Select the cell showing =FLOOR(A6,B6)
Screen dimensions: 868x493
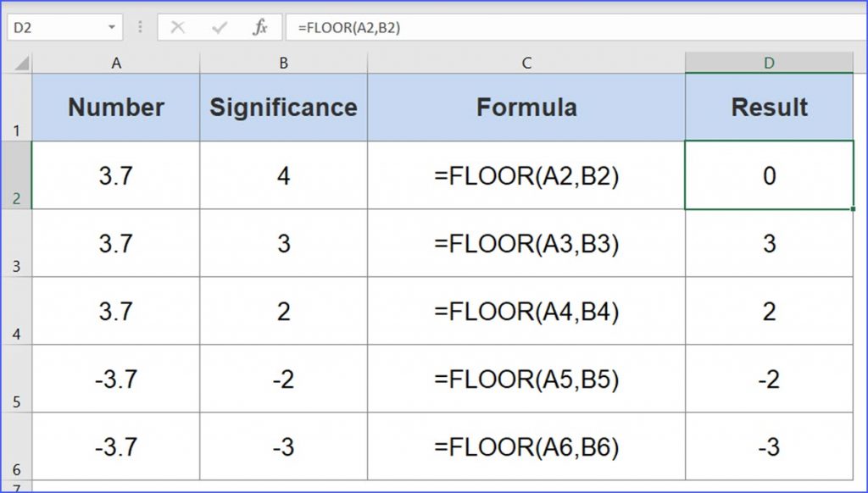526,446
